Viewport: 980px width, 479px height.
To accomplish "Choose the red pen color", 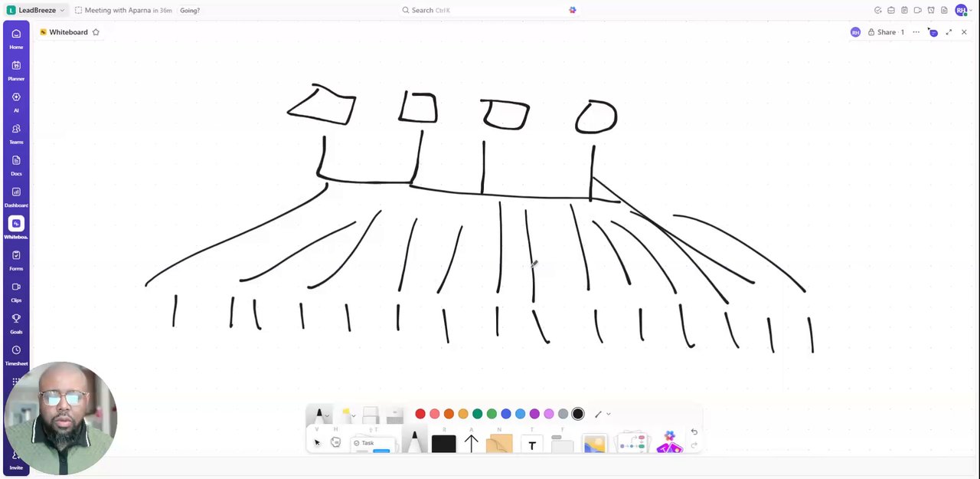I will [420, 414].
